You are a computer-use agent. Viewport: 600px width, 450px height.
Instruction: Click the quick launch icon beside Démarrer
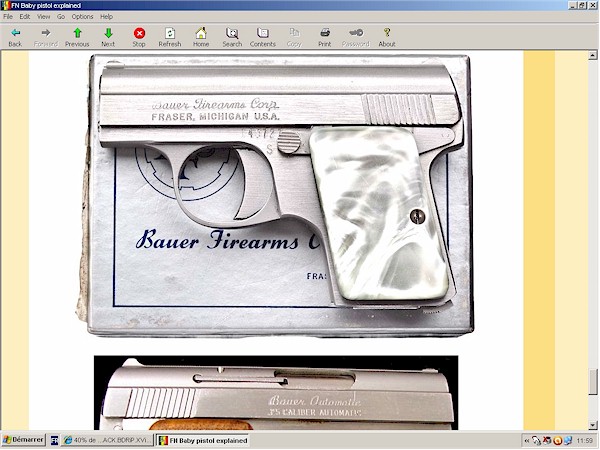pyautogui.click(x=54, y=440)
